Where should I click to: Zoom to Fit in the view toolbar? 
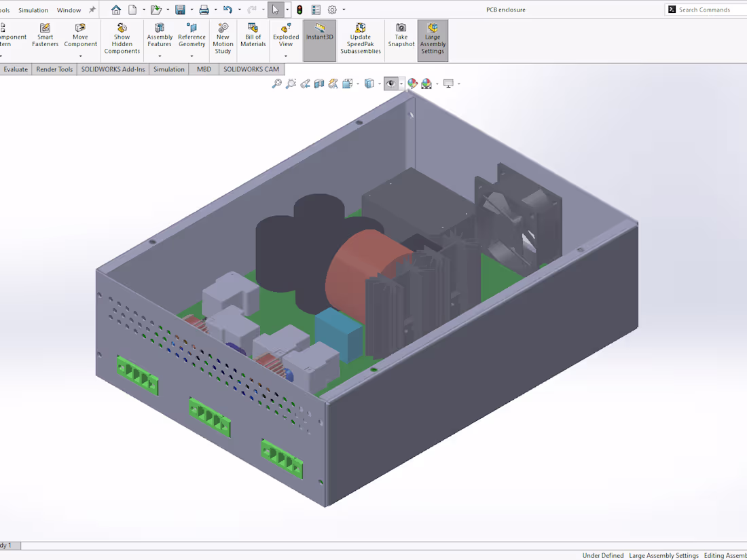[277, 83]
